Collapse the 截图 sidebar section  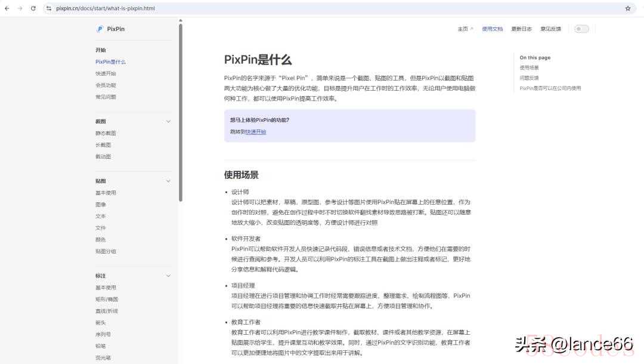click(x=168, y=121)
